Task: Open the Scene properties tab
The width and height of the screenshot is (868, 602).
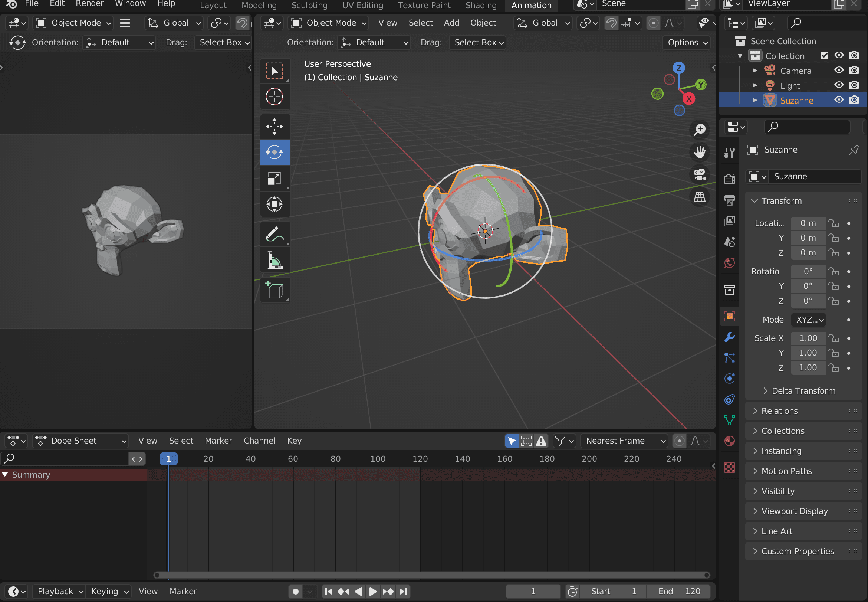Action: pos(730,242)
